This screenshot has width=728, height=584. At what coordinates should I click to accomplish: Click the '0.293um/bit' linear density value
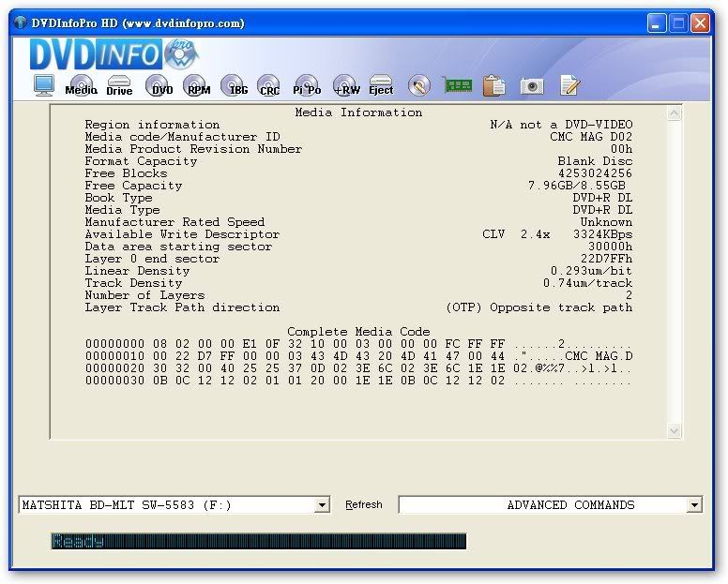(x=591, y=271)
